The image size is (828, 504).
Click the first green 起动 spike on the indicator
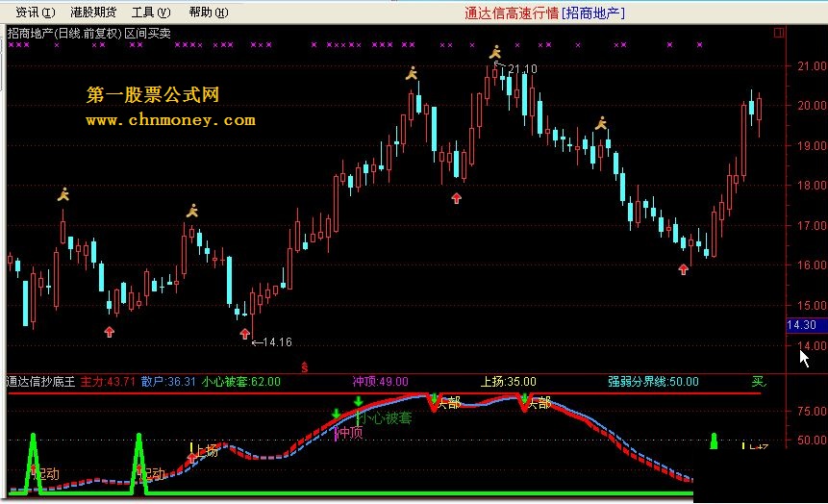34,464
